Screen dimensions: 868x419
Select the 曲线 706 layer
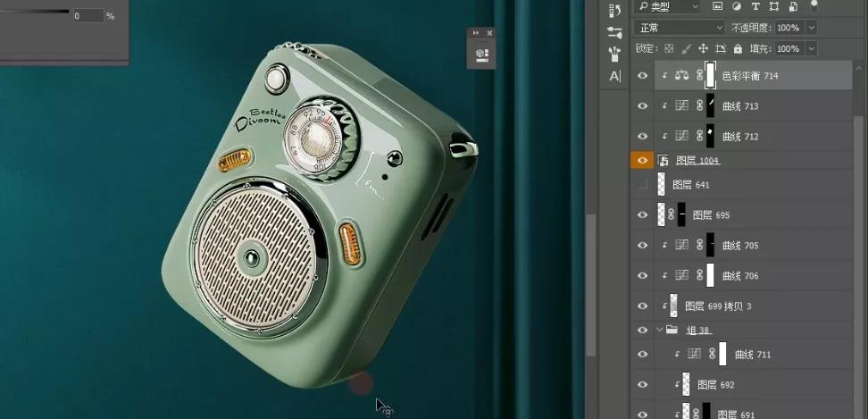click(x=754, y=275)
